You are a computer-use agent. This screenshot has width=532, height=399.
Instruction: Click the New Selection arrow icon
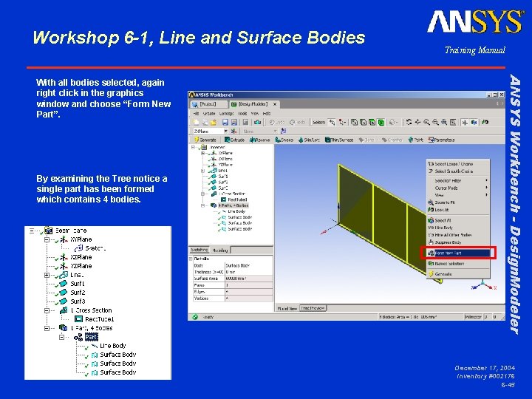[332, 123]
